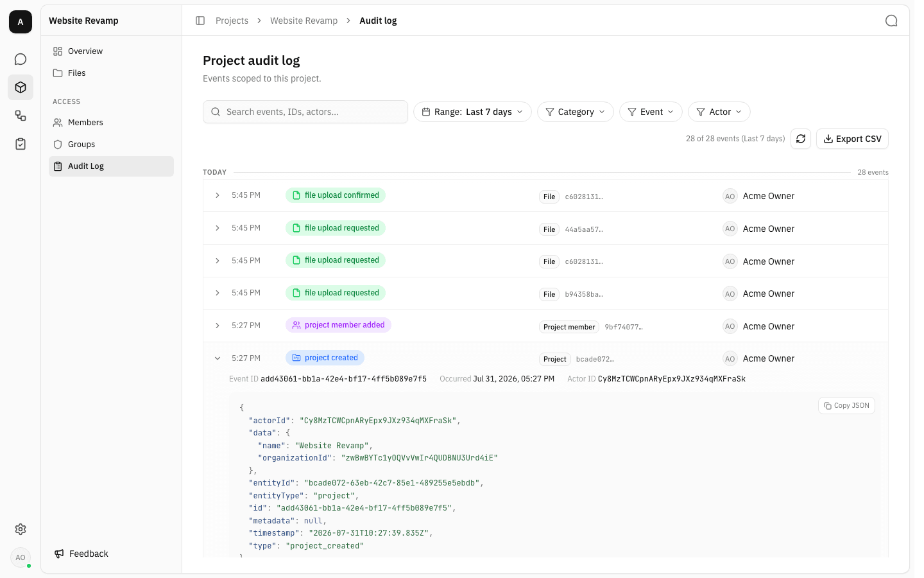Open Files in the sidebar

111,73
